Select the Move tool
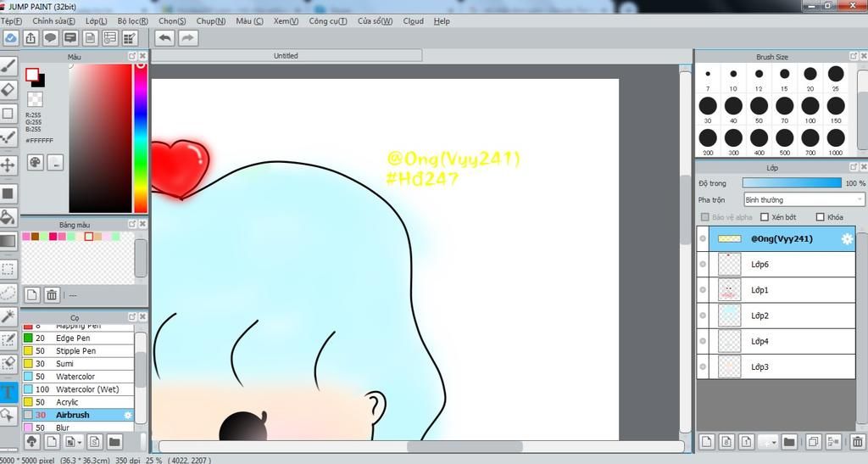This screenshot has height=464, width=868. click(8, 165)
